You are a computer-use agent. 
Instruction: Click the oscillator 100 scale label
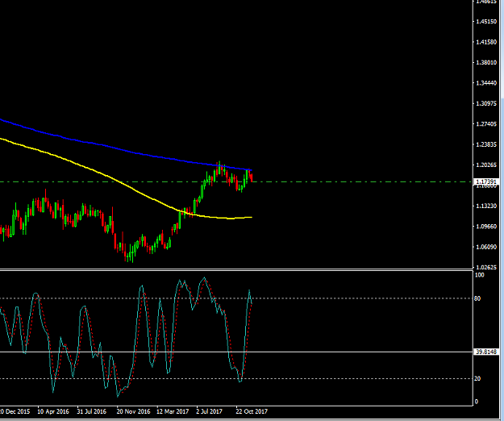(479, 275)
